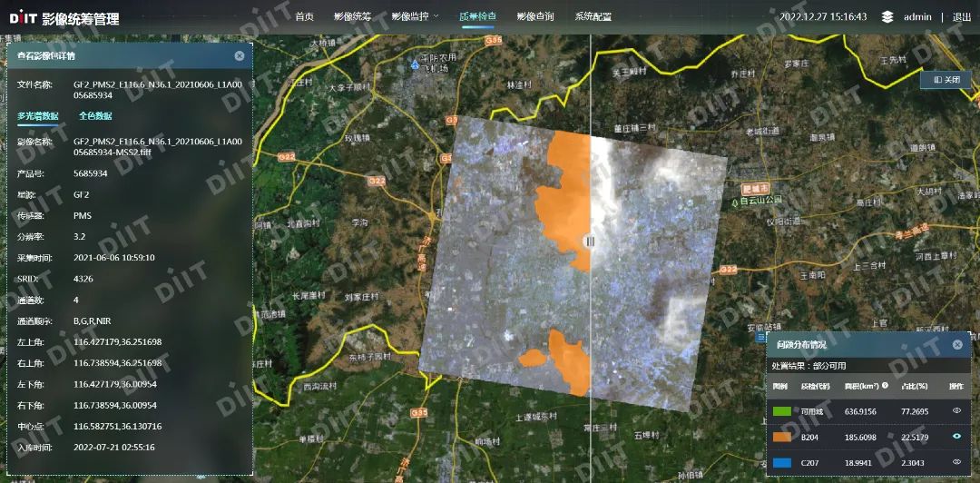Click the help icon next to 面积(km²)

[x=885, y=385]
